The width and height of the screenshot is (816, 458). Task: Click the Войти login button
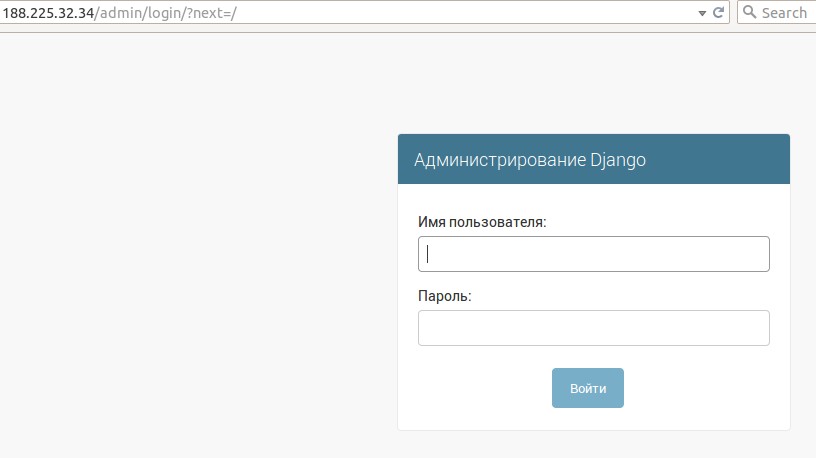click(588, 388)
